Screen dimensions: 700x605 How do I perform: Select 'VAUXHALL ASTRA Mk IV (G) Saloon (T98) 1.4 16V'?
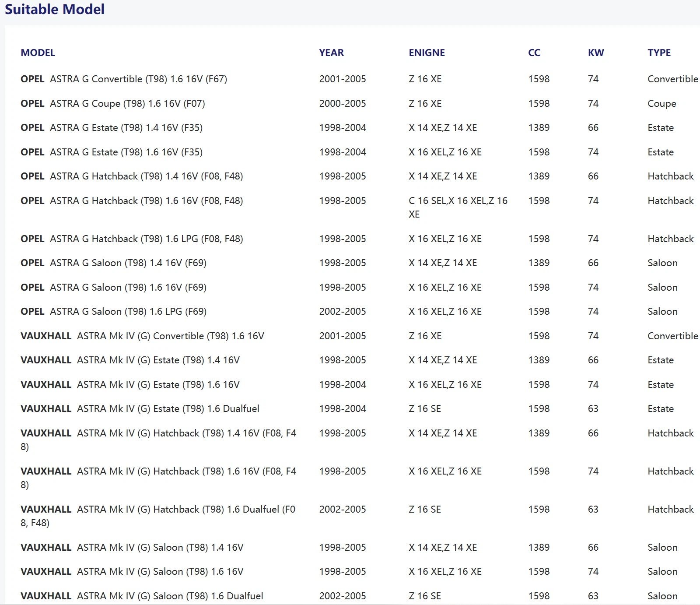point(132,548)
